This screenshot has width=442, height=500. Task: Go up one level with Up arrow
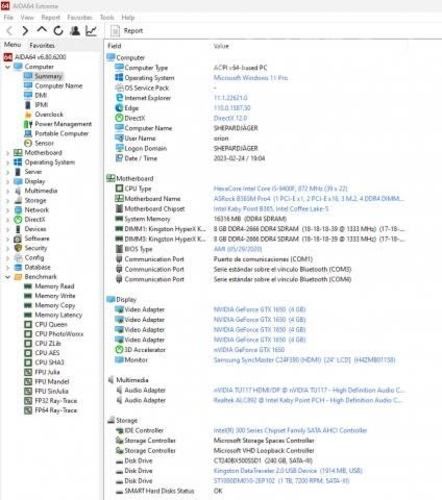(42, 30)
